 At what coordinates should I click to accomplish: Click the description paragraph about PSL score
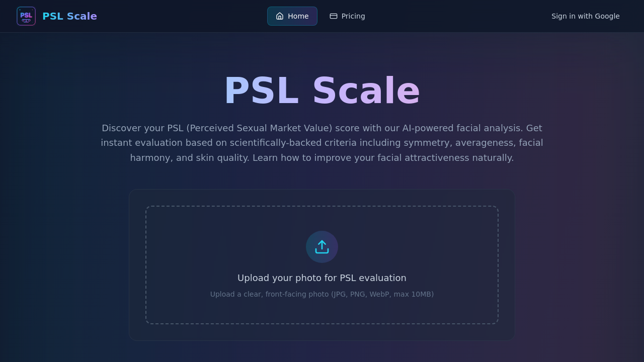[x=321, y=142]
